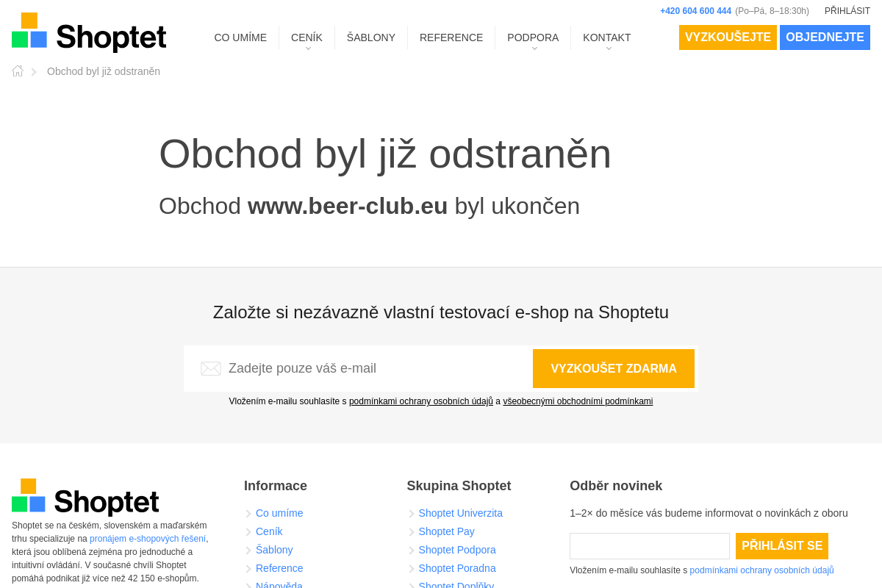Click the heading 'Obchod byl již odstraněn'
The image size is (882, 588).
(x=385, y=154)
